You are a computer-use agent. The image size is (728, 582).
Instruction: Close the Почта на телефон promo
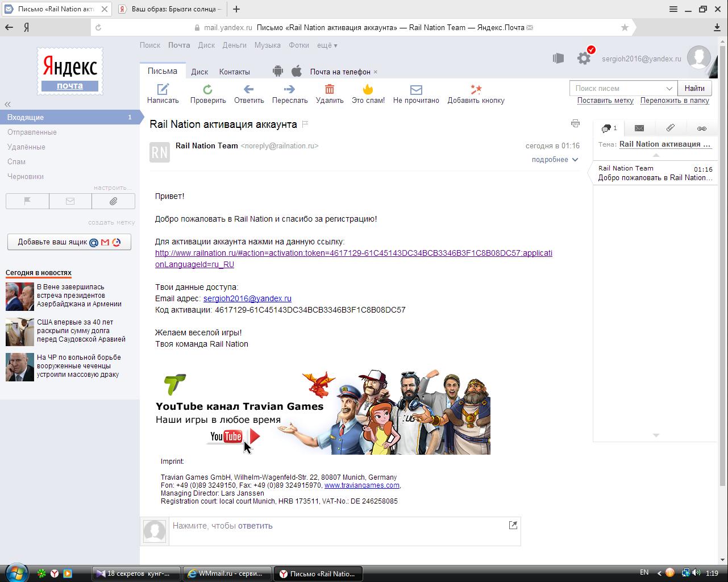pyautogui.click(x=376, y=72)
